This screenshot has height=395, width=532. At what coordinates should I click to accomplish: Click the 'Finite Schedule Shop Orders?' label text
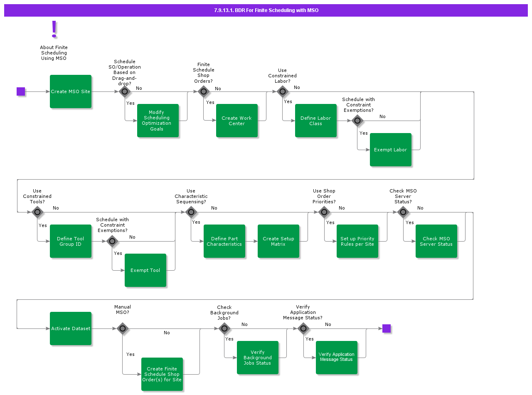click(x=204, y=73)
